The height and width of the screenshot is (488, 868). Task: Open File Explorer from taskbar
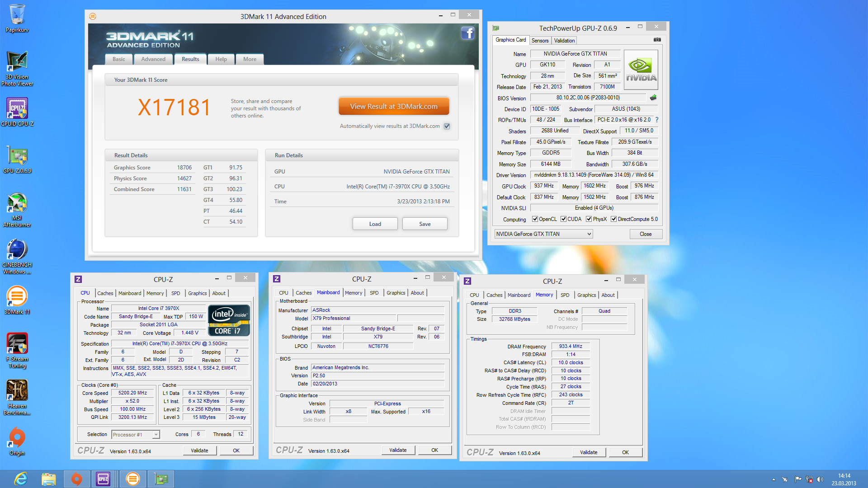(x=48, y=479)
